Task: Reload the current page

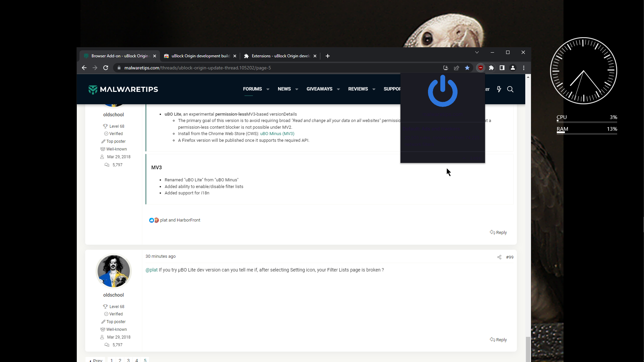Action: pyautogui.click(x=106, y=68)
